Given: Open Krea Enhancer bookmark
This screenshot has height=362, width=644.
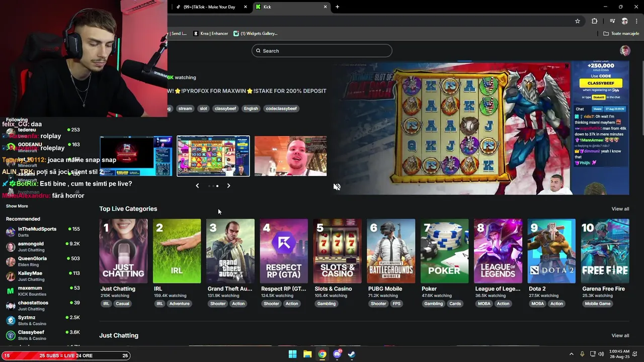Looking at the screenshot, I should tap(211, 34).
